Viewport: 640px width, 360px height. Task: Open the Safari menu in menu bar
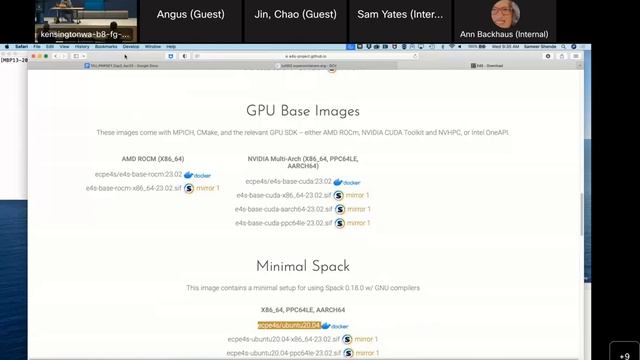[22, 47]
